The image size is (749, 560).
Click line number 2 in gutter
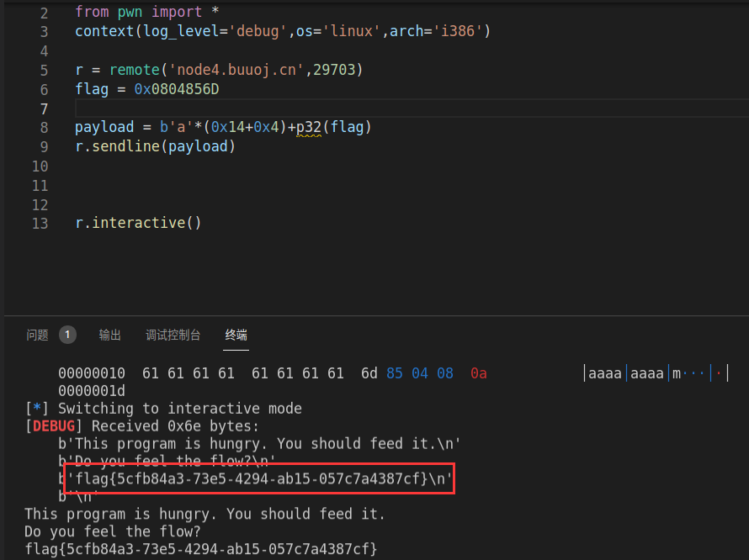point(44,13)
